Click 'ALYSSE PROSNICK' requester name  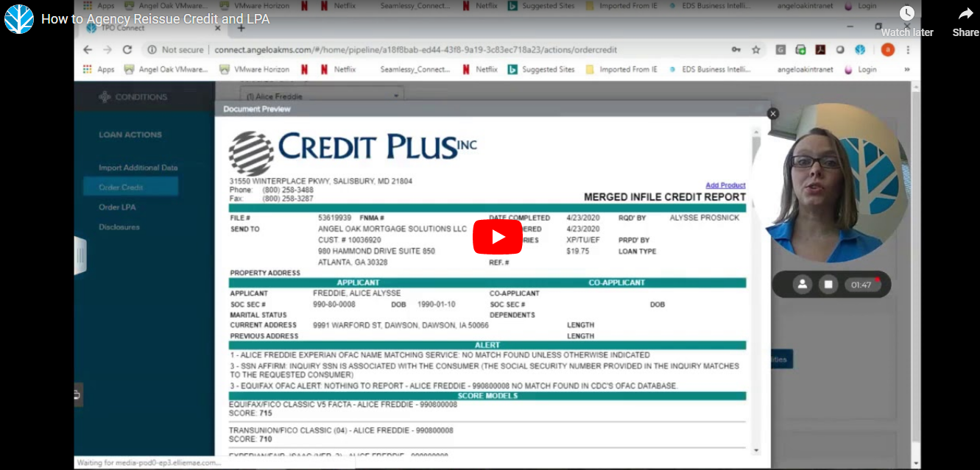click(705, 218)
